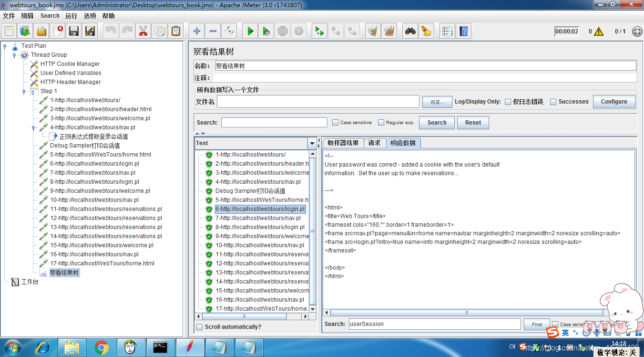
Task: Click the Reset search broom icon
Action: [427, 31]
